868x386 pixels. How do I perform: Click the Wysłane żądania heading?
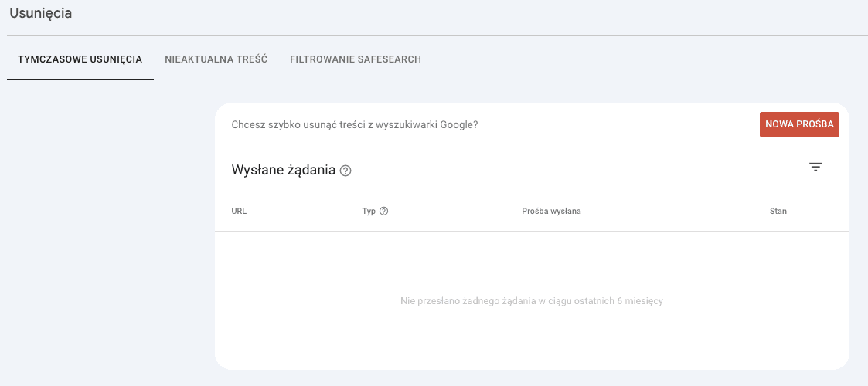pos(284,170)
